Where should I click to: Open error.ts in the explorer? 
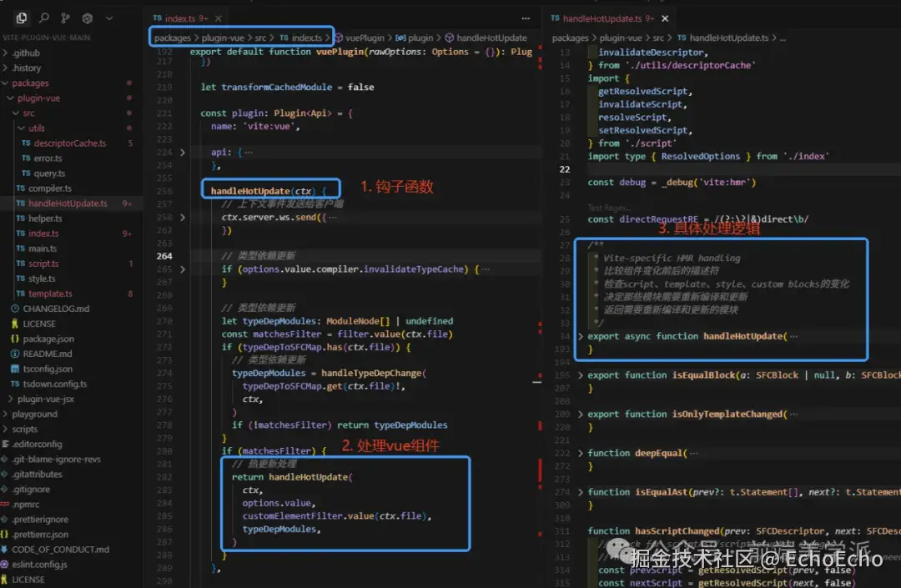click(48, 158)
